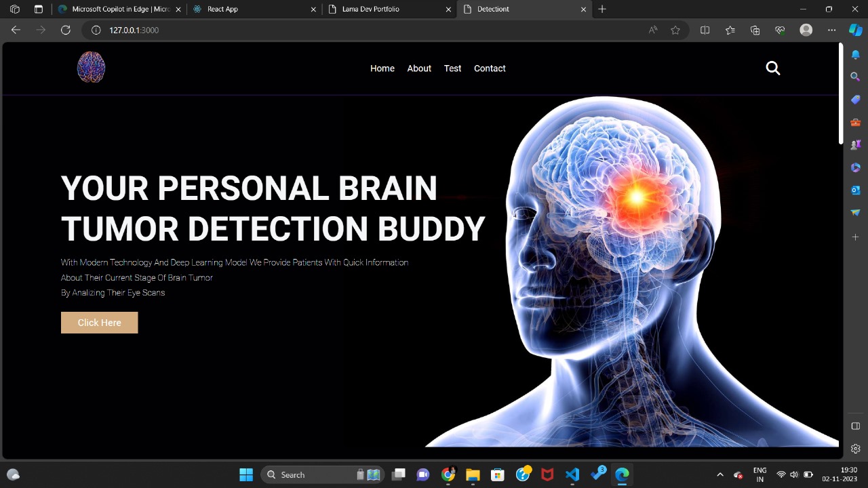Image resolution: width=868 pixels, height=488 pixels.
Task: Refresh the current browser page
Action: click(66, 30)
